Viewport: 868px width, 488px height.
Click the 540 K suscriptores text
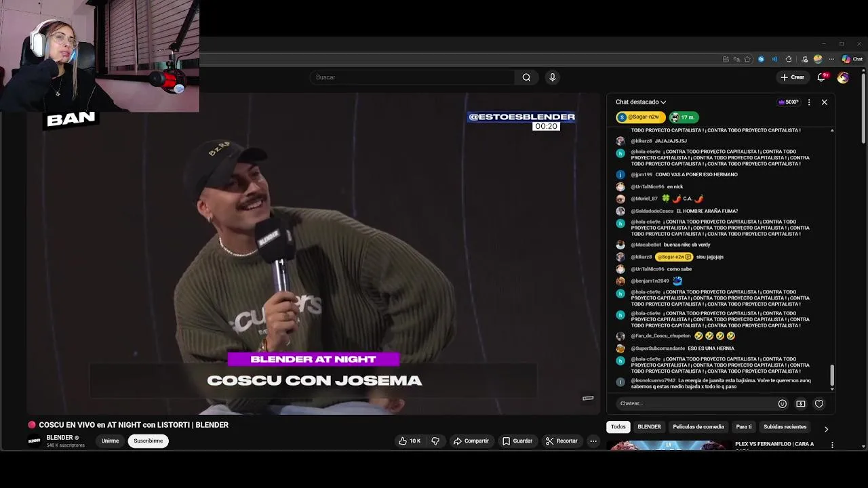pos(65,445)
